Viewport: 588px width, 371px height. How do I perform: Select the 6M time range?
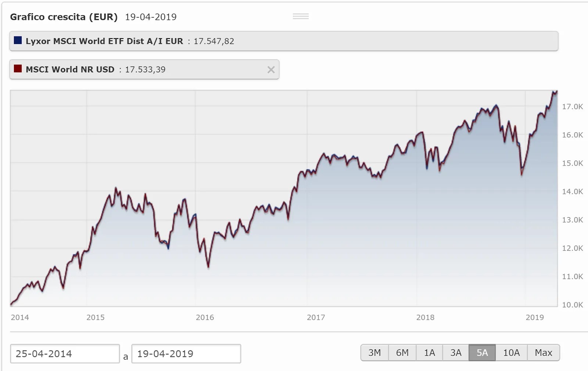pos(402,353)
